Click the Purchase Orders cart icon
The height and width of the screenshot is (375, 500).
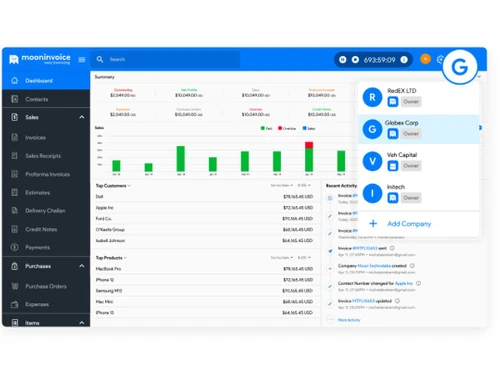coord(14,286)
